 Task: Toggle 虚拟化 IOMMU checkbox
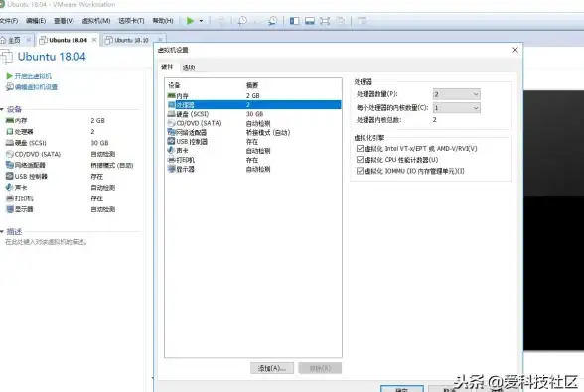pyautogui.click(x=360, y=171)
